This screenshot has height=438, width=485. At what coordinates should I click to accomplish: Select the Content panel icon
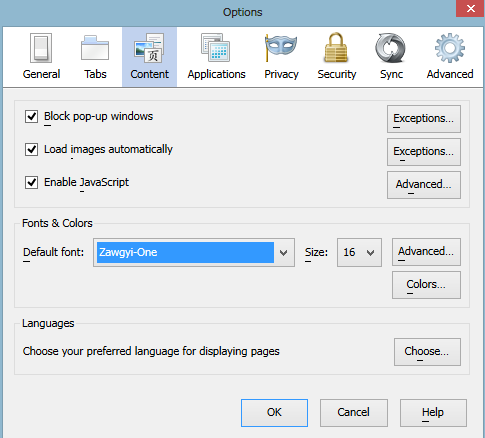click(149, 48)
